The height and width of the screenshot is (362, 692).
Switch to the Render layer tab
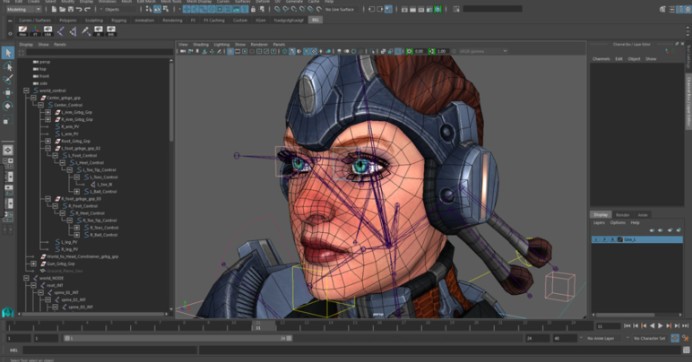pos(623,215)
